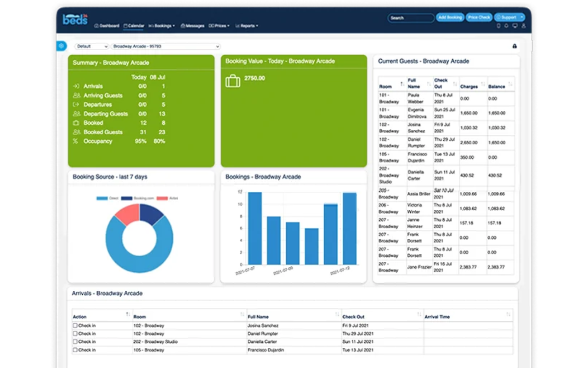Open notifications via the bell icon
The image size is (588, 368).
[x=507, y=26]
